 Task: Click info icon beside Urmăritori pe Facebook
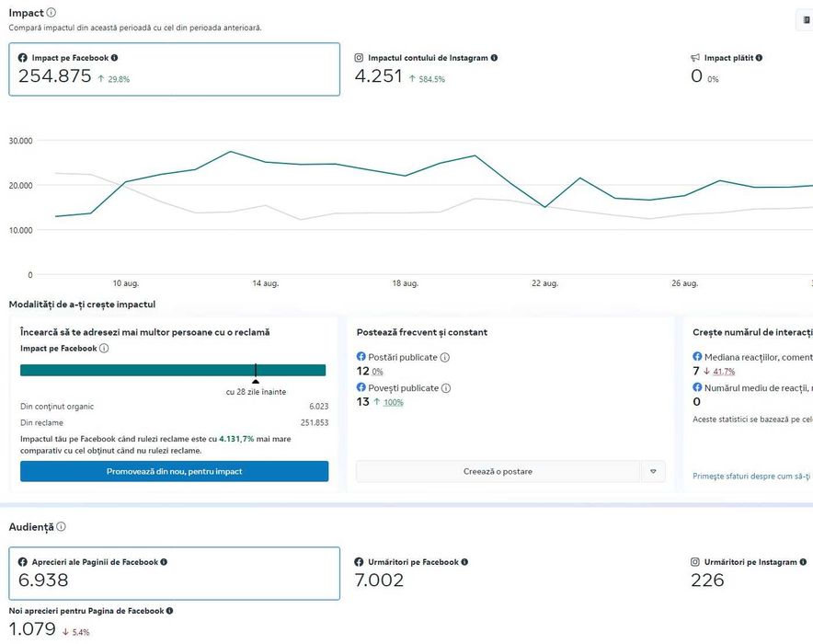pos(464,562)
